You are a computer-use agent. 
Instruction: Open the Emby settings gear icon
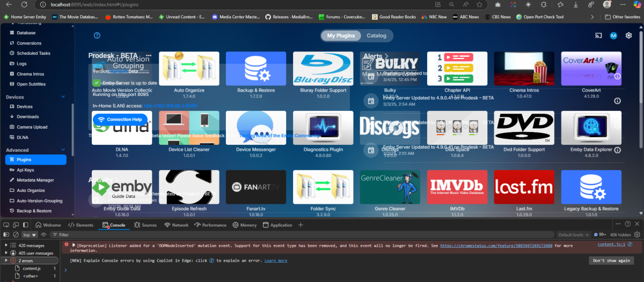pos(629,36)
